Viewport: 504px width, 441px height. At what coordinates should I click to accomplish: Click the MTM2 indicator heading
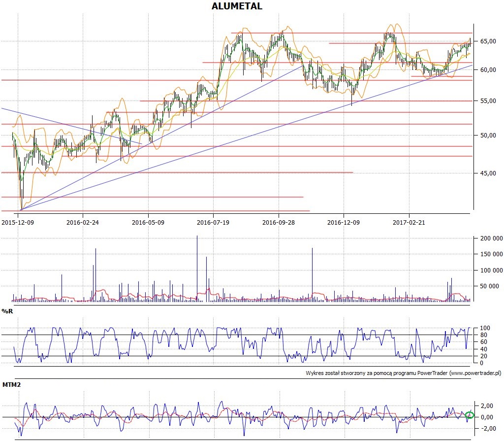click(12, 385)
